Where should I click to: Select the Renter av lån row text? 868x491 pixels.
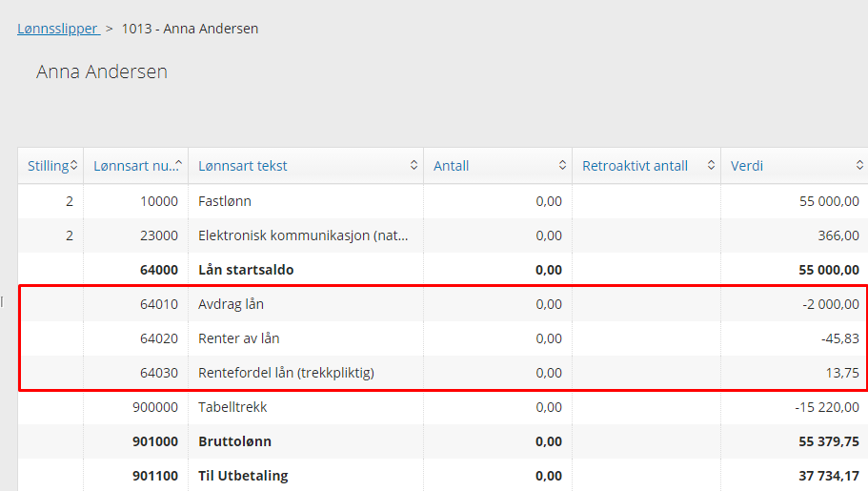click(238, 338)
